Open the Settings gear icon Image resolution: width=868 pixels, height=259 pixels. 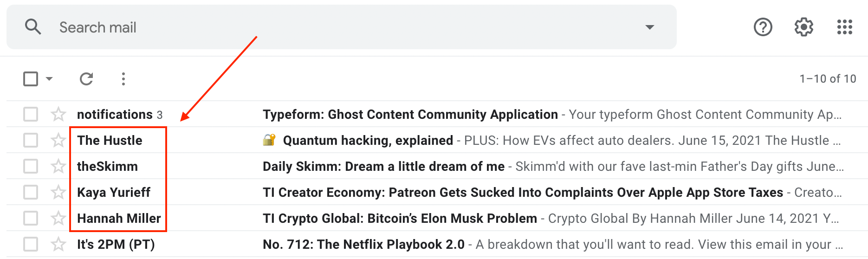(x=804, y=27)
